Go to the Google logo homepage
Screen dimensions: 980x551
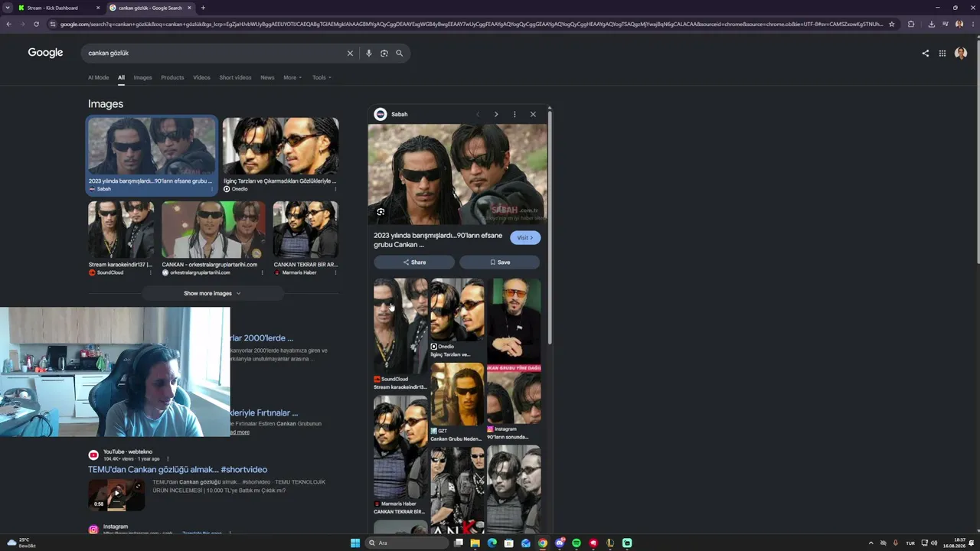pyautogui.click(x=45, y=53)
